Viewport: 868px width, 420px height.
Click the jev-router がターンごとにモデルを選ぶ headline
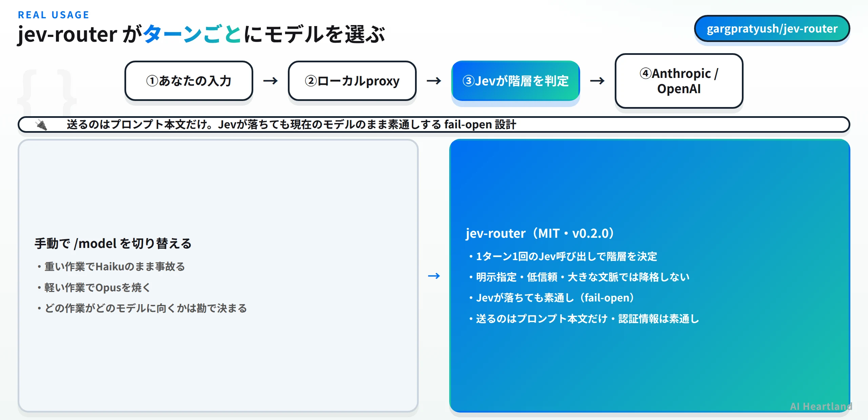201,34
